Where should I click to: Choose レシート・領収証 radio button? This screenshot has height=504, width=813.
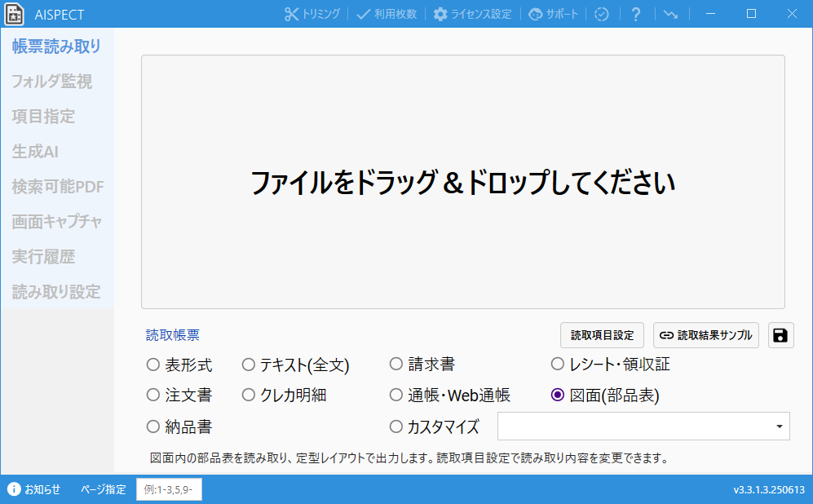click(x=558, y=365)
